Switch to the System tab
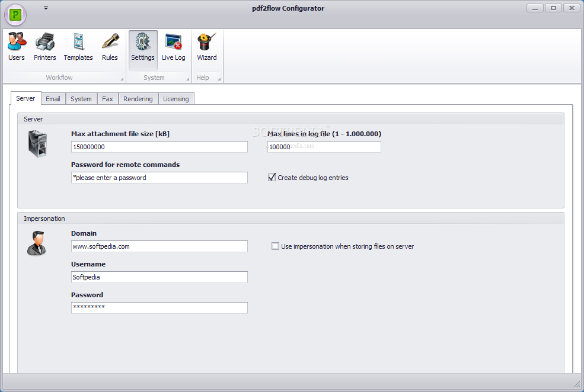The width and height of the screenshot is (584, 392). [x=81, y=99]
